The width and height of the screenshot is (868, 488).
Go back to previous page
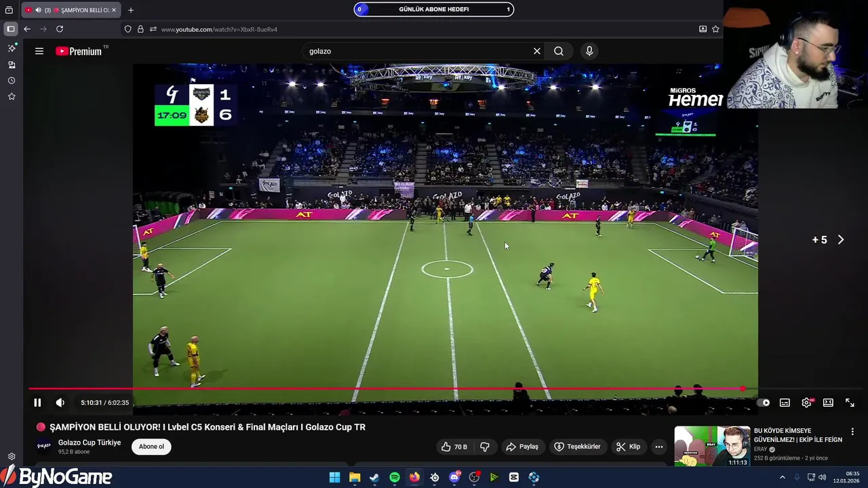(27, 29)
